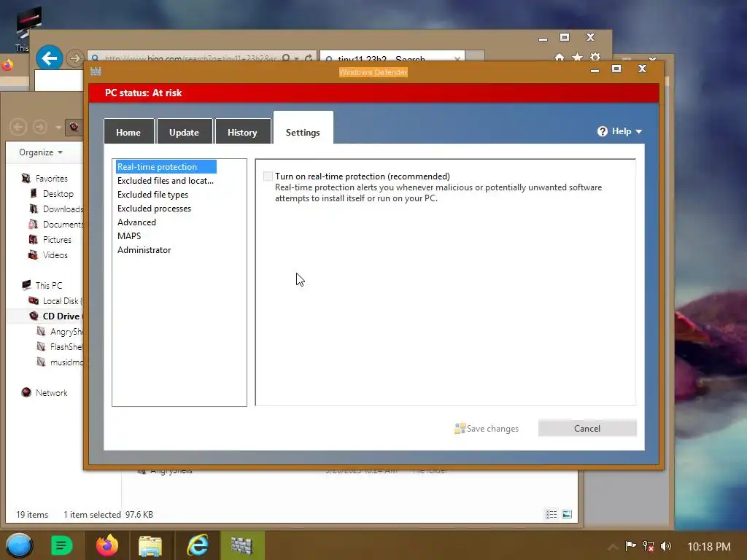
Task: Select Excluded file types
Action: (153, 194)
